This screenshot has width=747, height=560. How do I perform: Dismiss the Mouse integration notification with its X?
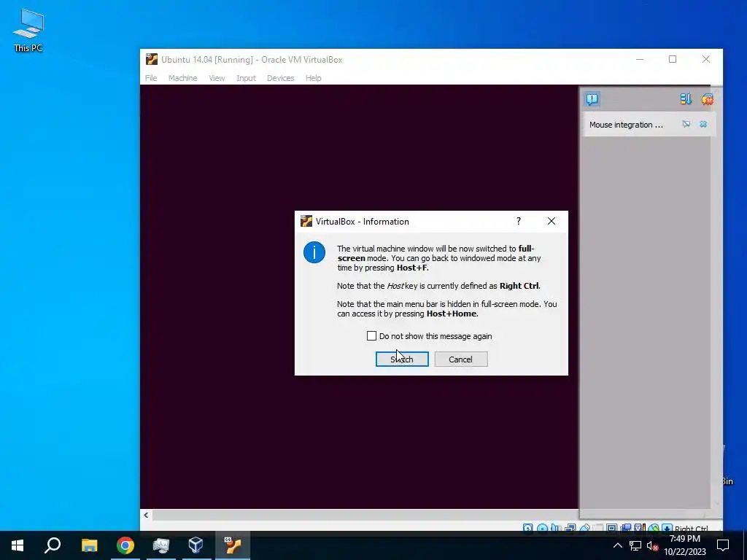click(x=703, y=124)
